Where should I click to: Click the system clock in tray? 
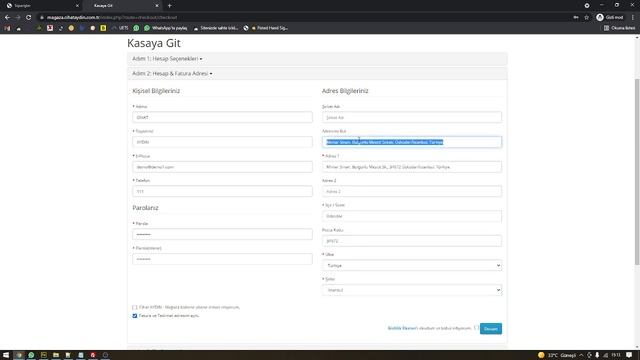pyautogui.click(x=616, y=355)
